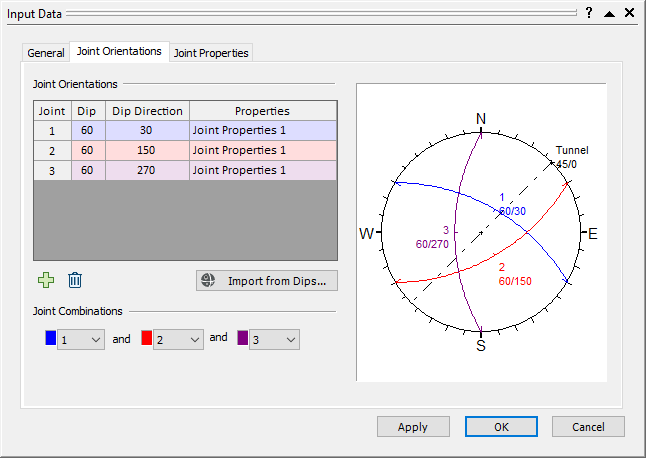646x458 pixels.
Task: Select Dip Direction cell with value 270
Action: coord(147,170)
